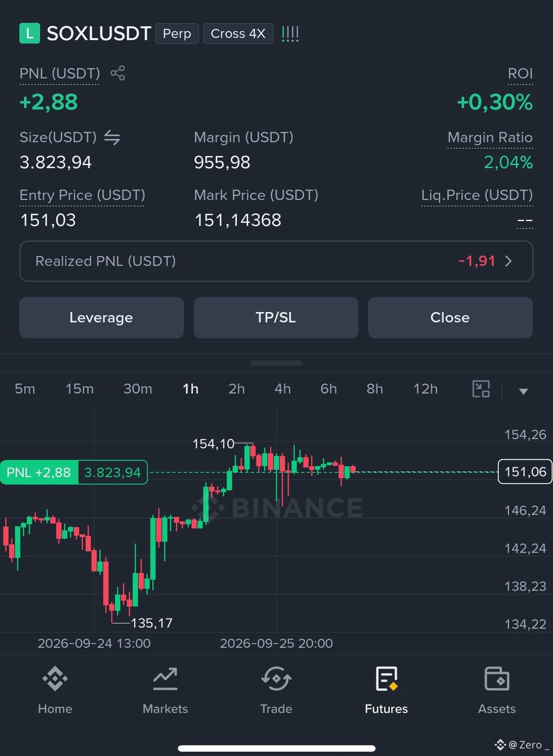Open the Home tab icon
Screen dimensions: 553x756
pyautogui.click(x=55, y=679)
